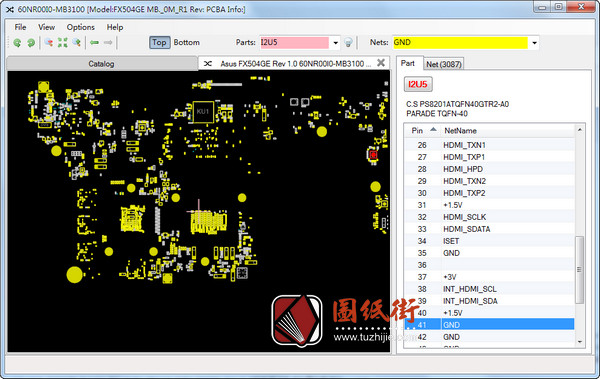Open the Net (3087) tab
Viewport: 600px width, 379px height.
444,64
